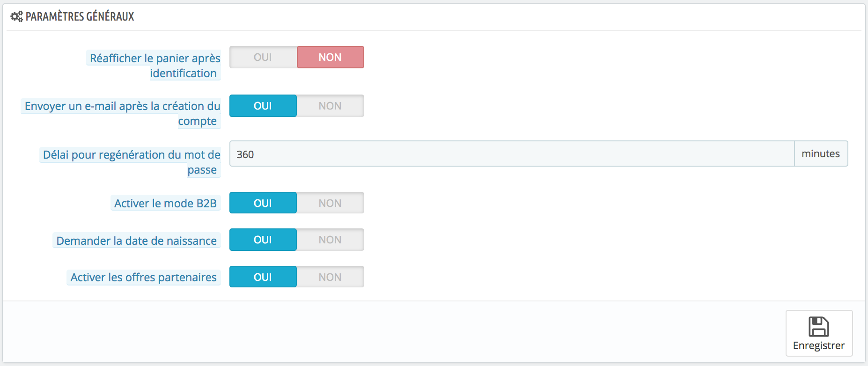The width and height of the screenshot is (868, 366).
Task: Enable offres partenaires with OUI
Action: click(263, 277)
